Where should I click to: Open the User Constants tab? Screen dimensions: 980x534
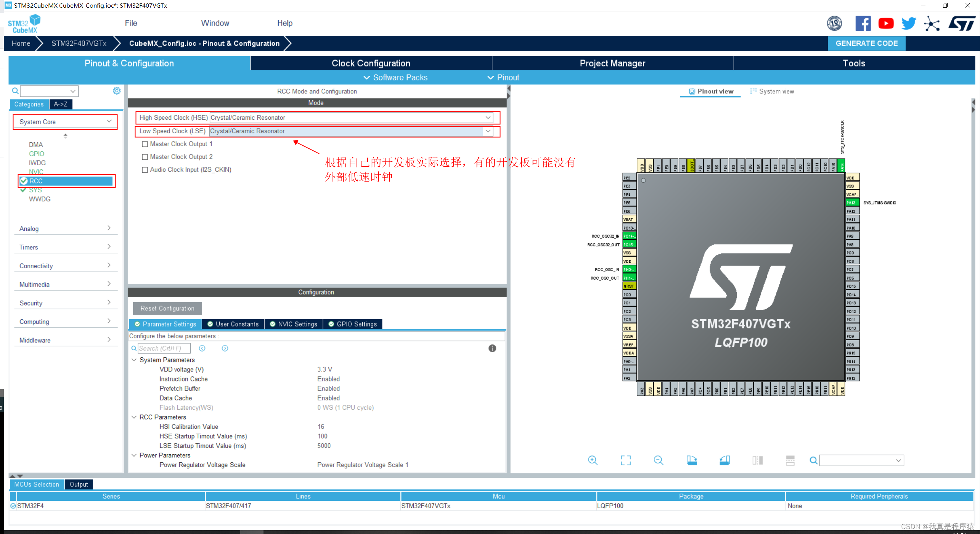(233, 324)
